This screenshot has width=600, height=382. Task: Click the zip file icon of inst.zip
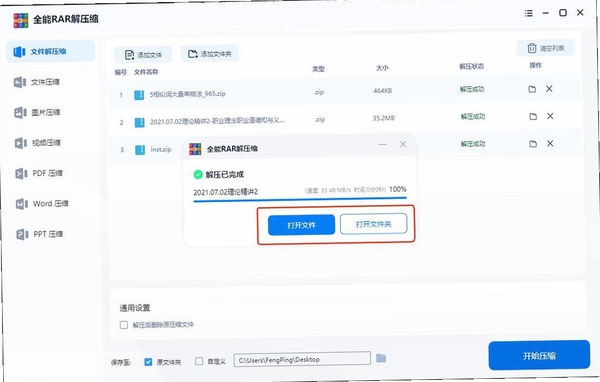[x=140, y=150]
